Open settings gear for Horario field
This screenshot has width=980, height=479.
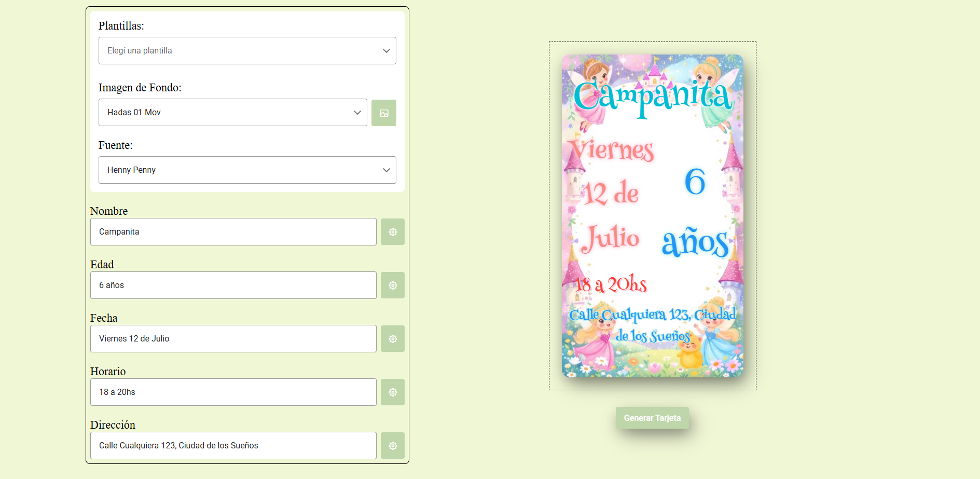(392, 392)
